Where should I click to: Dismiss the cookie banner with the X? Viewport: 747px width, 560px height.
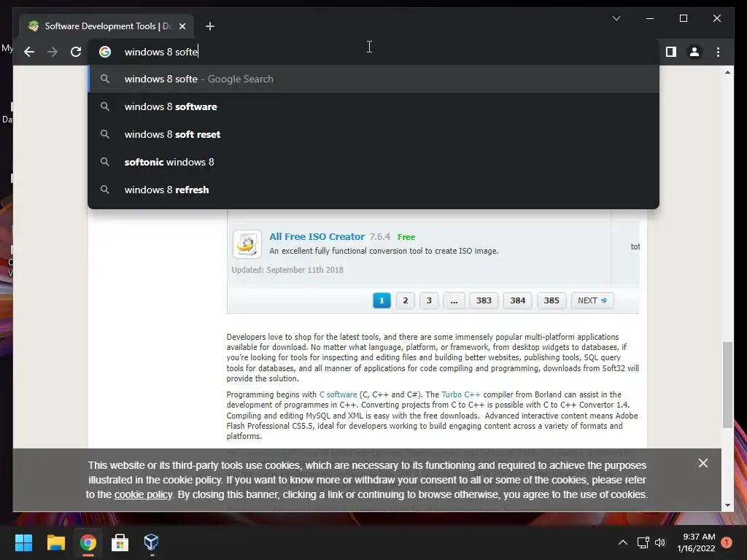703,463
